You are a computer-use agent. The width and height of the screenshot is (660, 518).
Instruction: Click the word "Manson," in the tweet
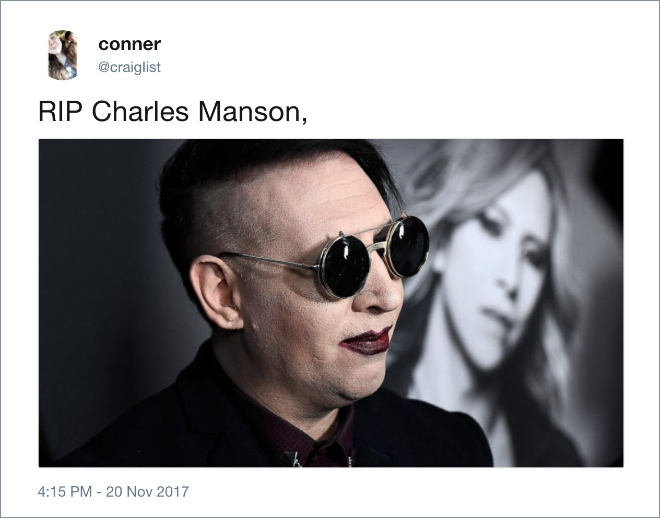pyautogui.click(x=253, y=112)
